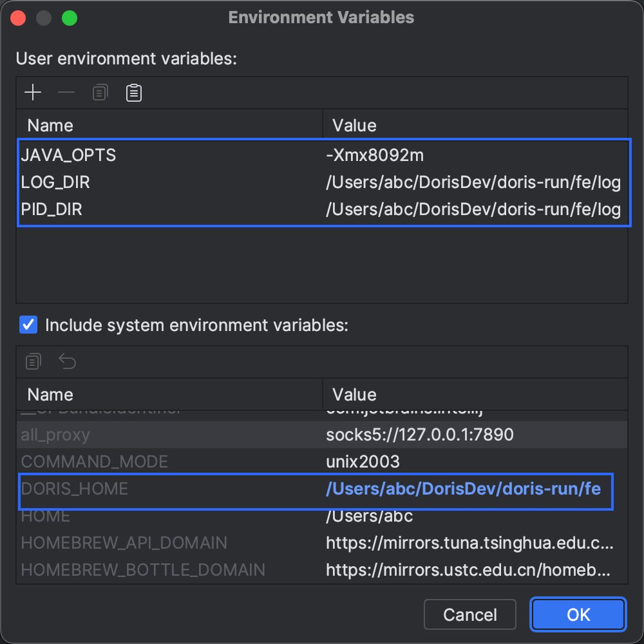Screen dimensions: 644x644
Task: Click the add variable plus icon
Action: coord(33,93)
